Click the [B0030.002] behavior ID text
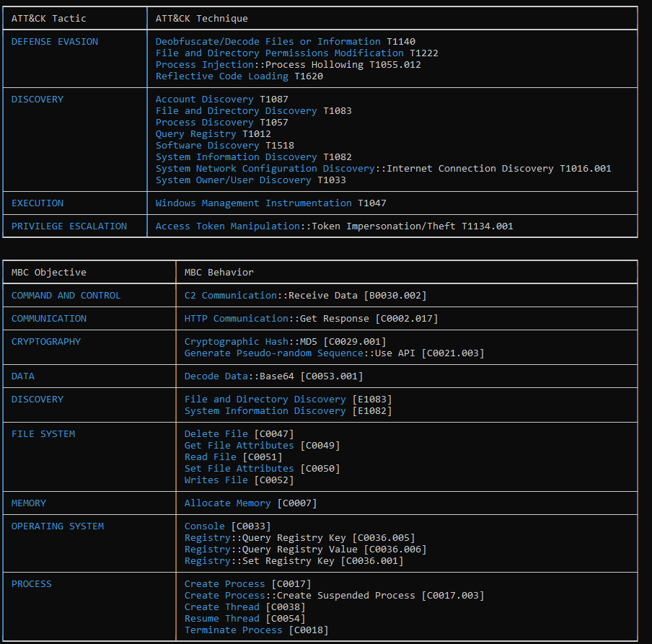 tap(395, 296)
